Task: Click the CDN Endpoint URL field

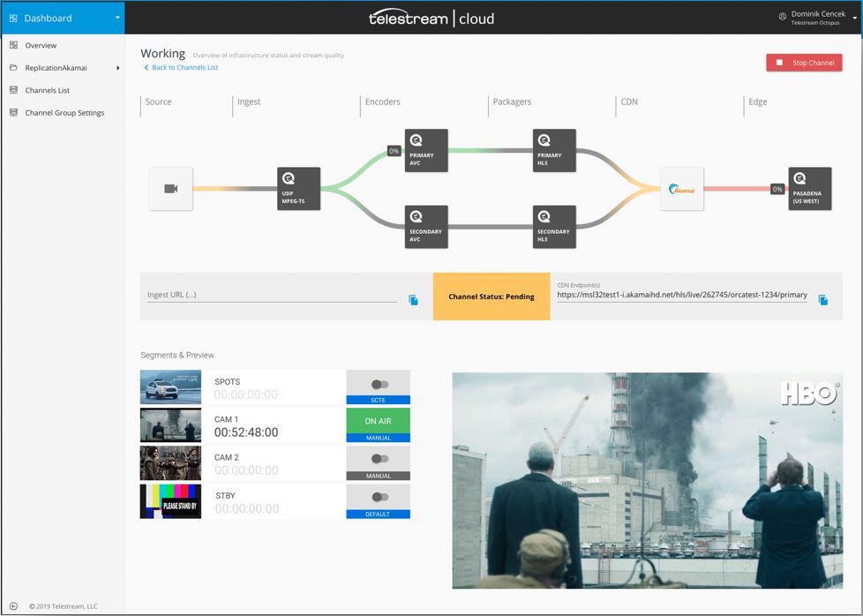Action: tap(682, 295)
